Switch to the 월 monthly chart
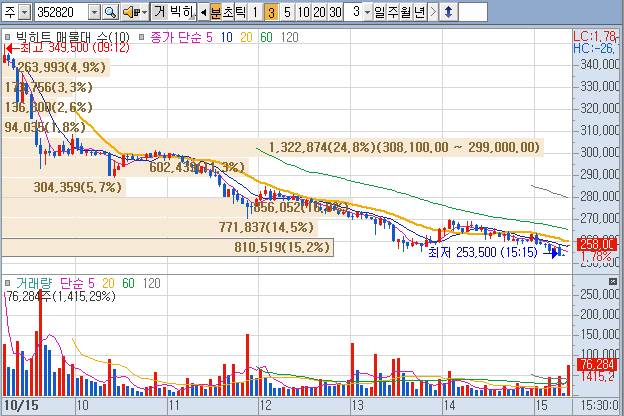Image resolution: width=624 pixels, height=416 pixels. point(406,13)
